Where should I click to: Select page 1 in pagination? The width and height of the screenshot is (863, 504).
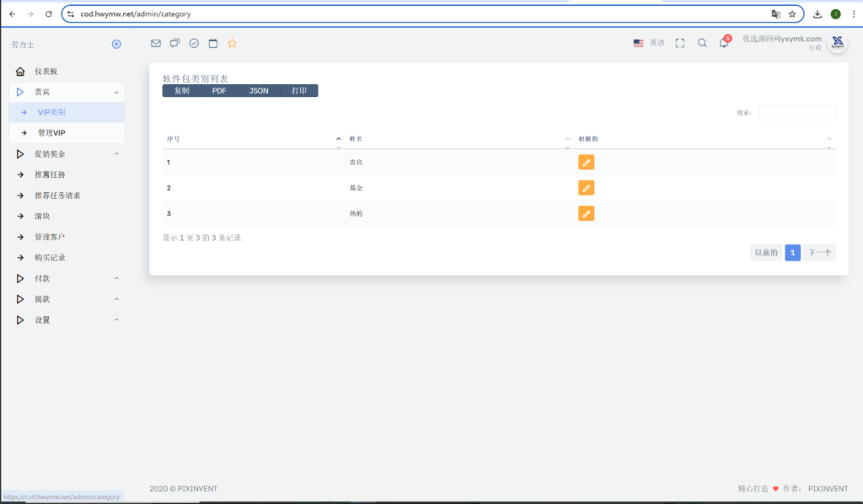(x=792, y=253)
